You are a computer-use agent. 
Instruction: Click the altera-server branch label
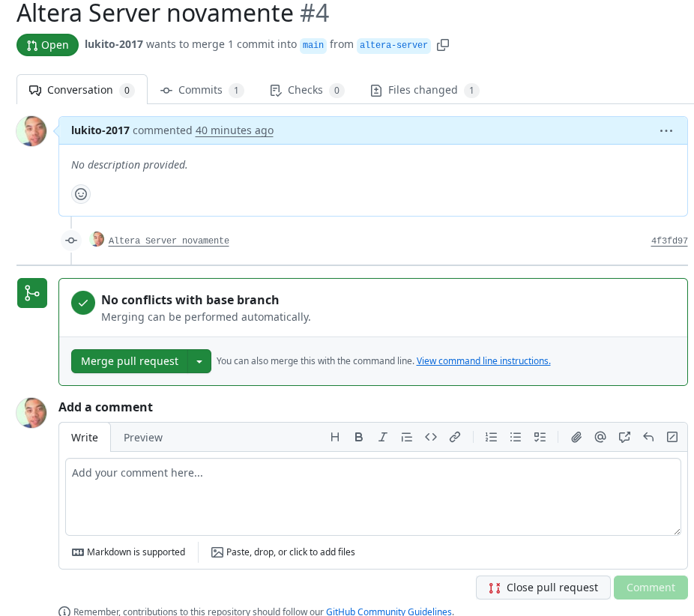[x=393, y=45]
